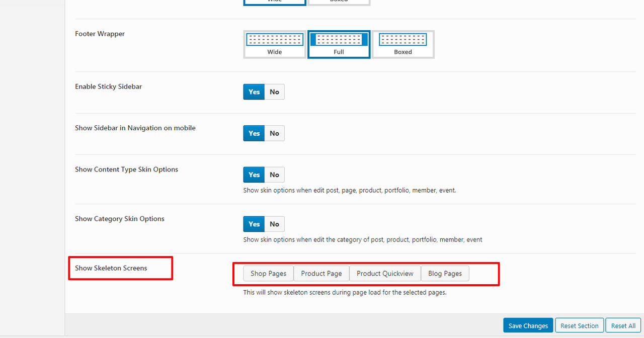Choose Yes for Sidebar in Navigation on mobile

coord(254,133)
